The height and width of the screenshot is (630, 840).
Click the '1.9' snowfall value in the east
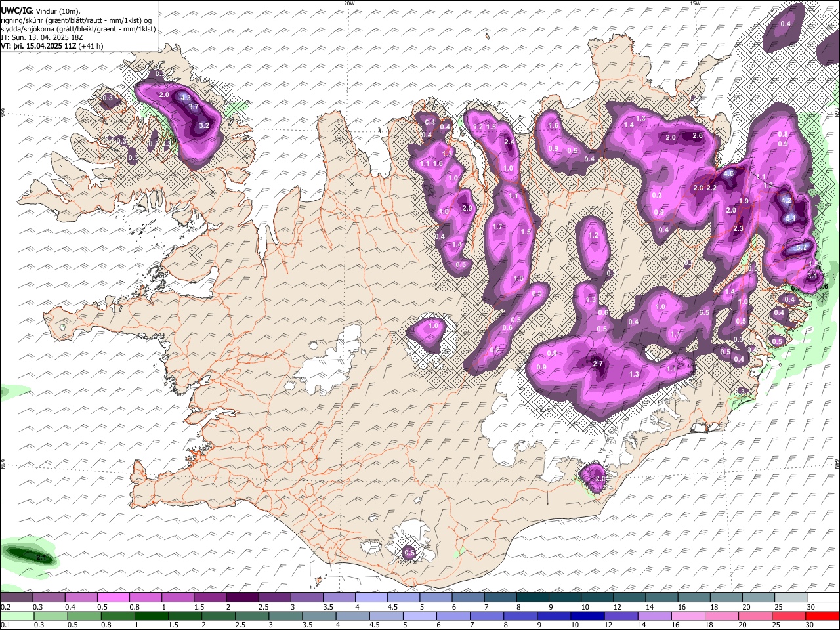744,201
